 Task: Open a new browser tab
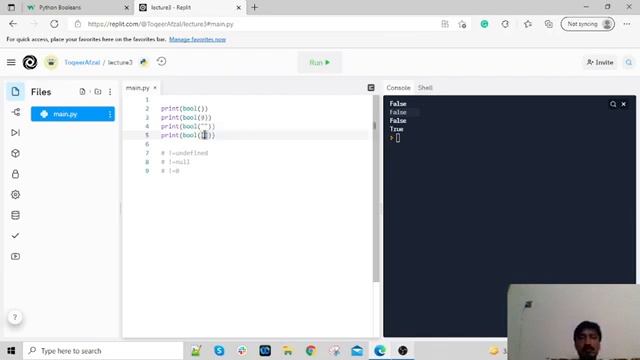click(255, 7)
